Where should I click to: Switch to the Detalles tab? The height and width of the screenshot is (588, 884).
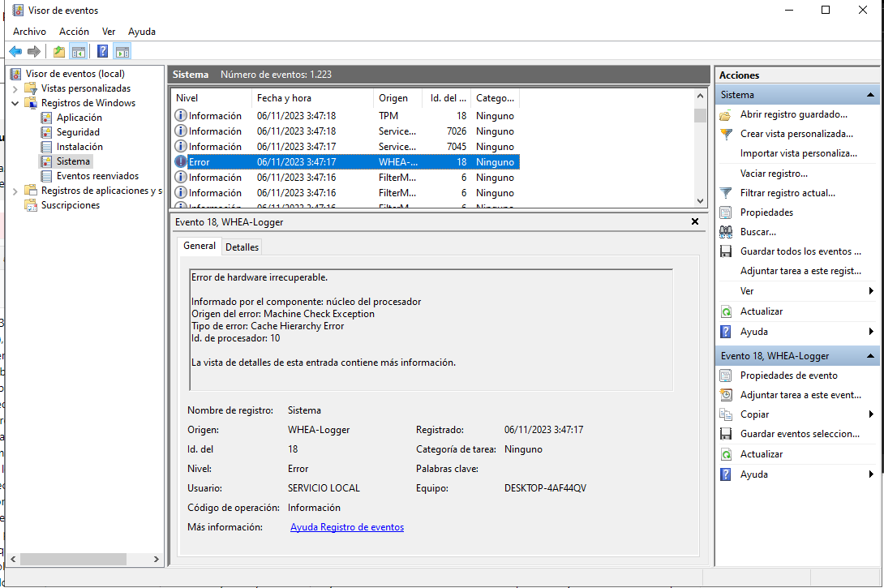(x=242, y=247)
